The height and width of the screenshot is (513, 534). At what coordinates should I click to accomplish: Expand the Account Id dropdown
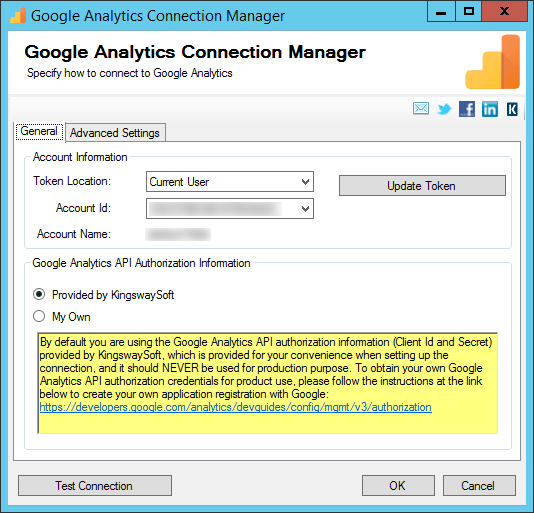point(230,208)
